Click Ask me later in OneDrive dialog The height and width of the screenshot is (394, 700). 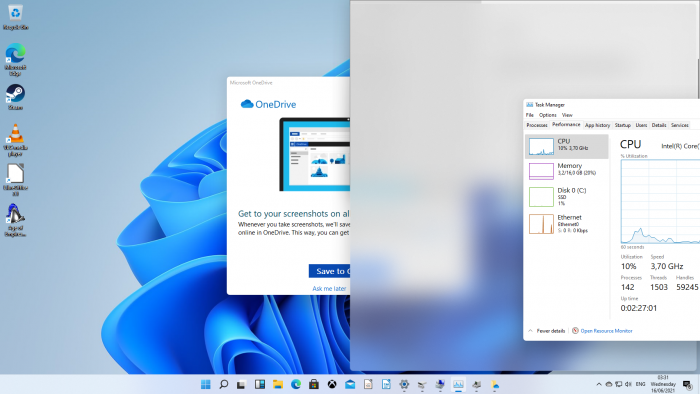(329, 289)
